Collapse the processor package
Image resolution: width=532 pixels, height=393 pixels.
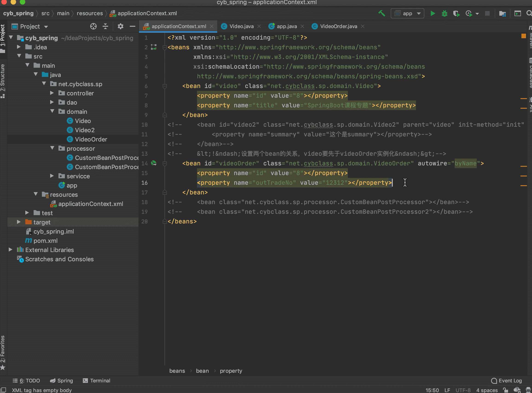[x=52, y=148]
